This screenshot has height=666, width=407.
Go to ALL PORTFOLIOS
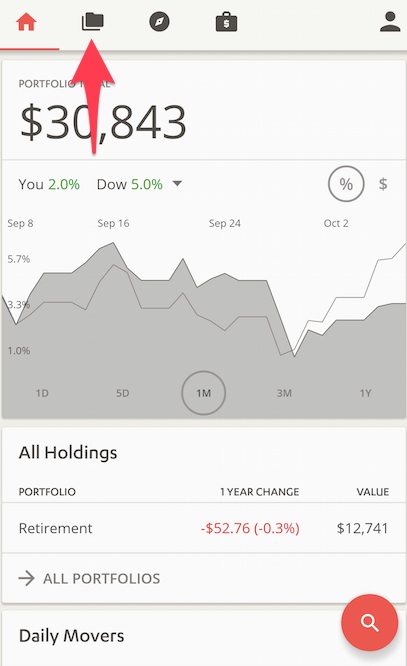tap(102, 579)
